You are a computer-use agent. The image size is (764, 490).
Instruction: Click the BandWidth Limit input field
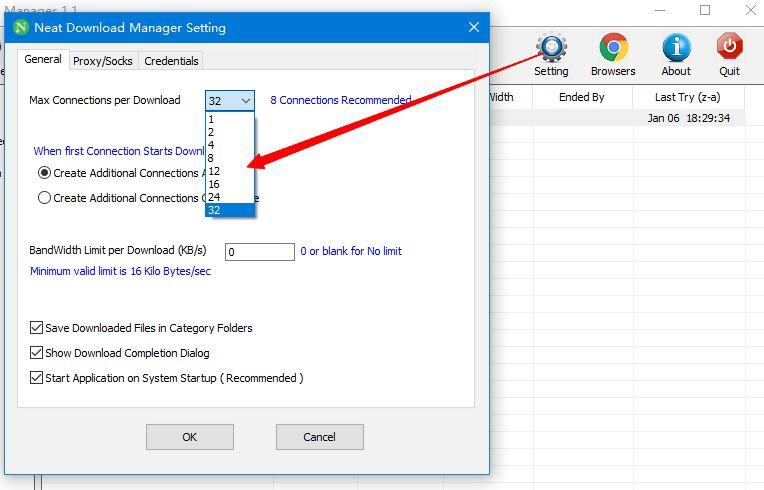point(260,252)
